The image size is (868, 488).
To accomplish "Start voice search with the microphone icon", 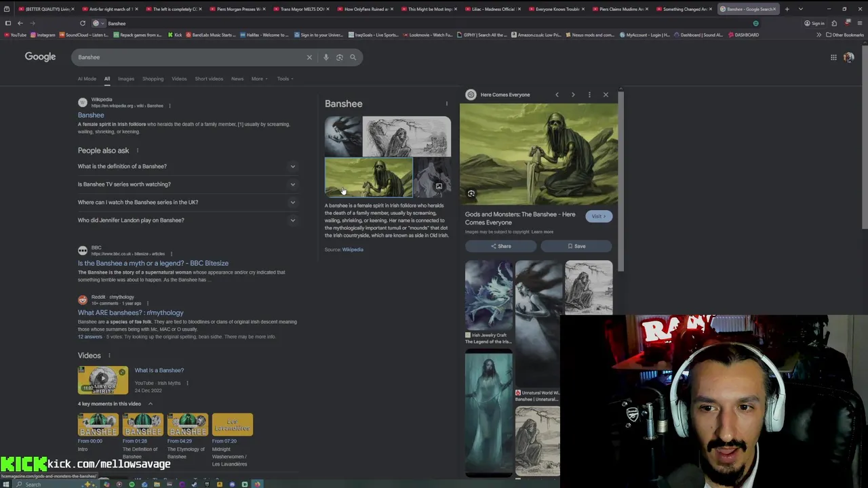I will [325, 57].
